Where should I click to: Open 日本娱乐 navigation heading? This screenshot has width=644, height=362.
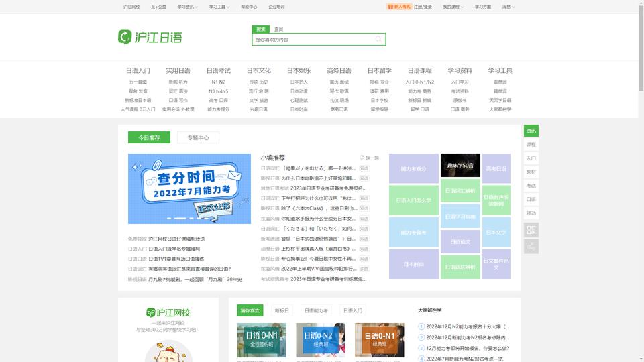click(x=299, y=70)
